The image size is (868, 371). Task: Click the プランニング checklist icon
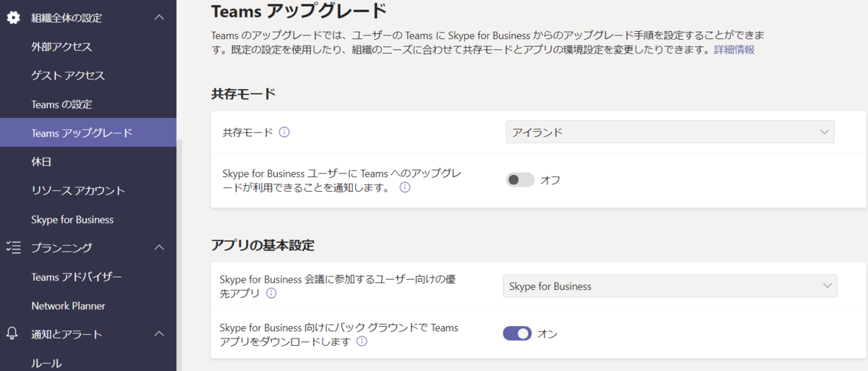click(13, 247)
